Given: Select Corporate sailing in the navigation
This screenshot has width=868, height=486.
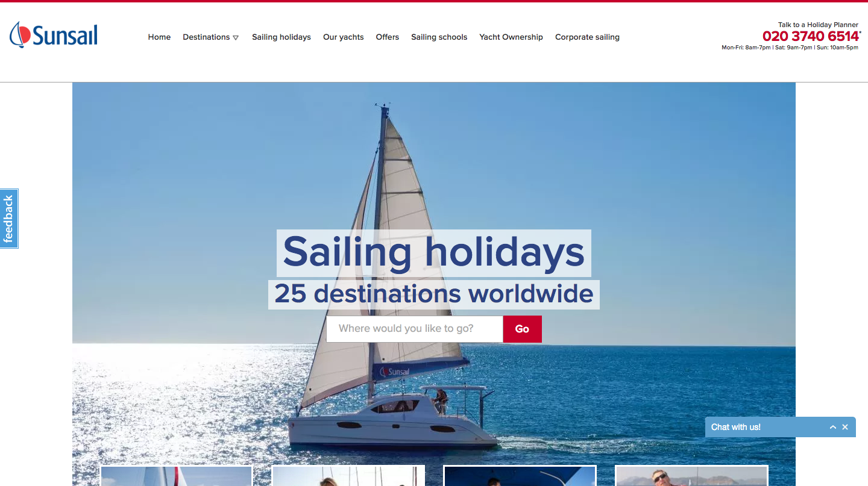Looking at the screenshot, I should [x=587, y=37].
